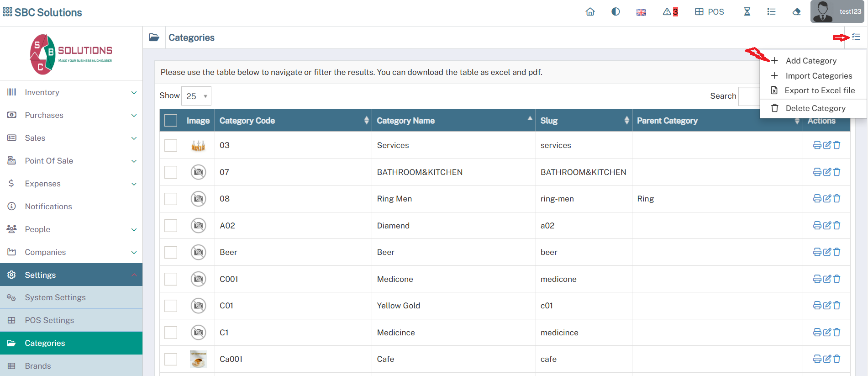868x376 pixels.
Task: Open the Categories actions list icon
Action: click(856, 37)
